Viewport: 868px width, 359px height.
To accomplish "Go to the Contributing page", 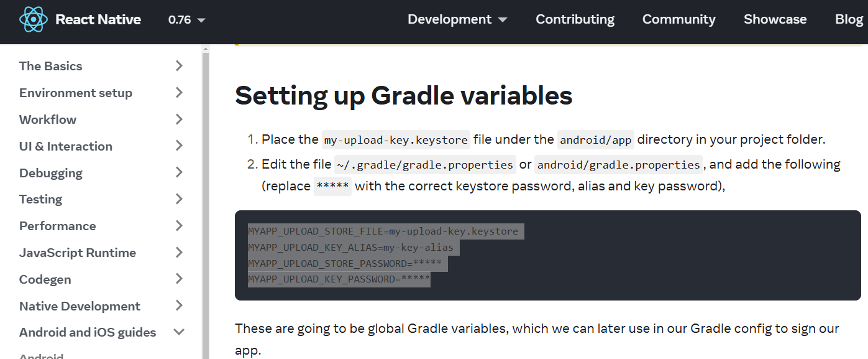I will [x=575, y=19].
